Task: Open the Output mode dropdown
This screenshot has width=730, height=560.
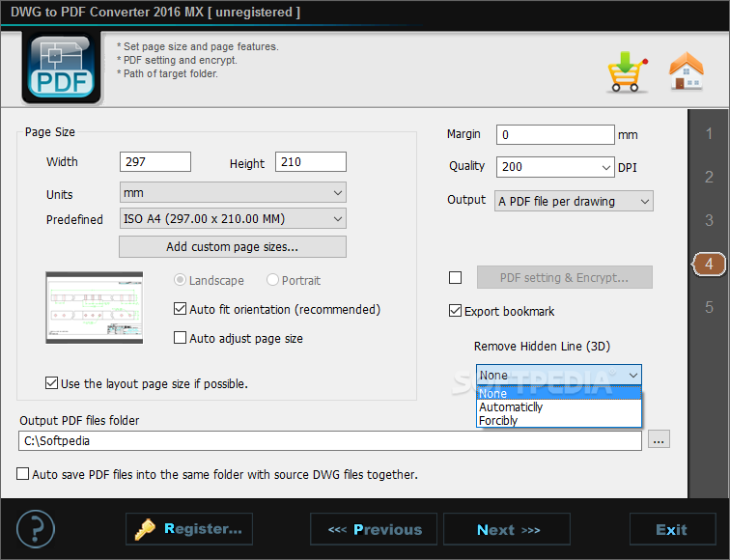Action: point(574,201)
